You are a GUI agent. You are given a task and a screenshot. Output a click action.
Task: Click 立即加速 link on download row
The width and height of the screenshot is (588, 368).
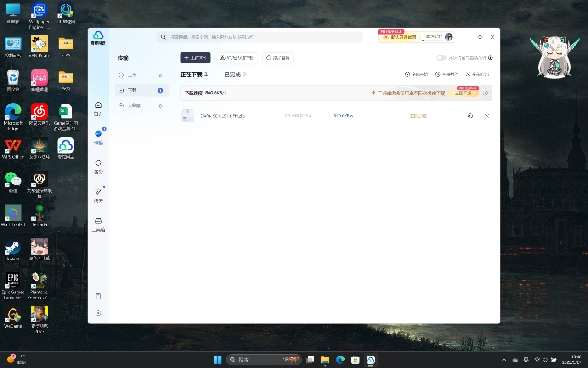pos(418,116)
